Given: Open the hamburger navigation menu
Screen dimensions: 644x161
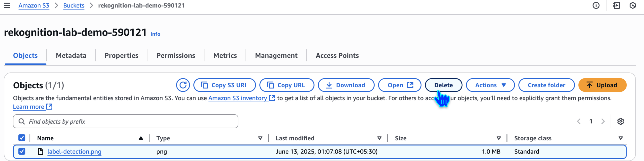Looking at the screenshot, I should tap(7, 5).
